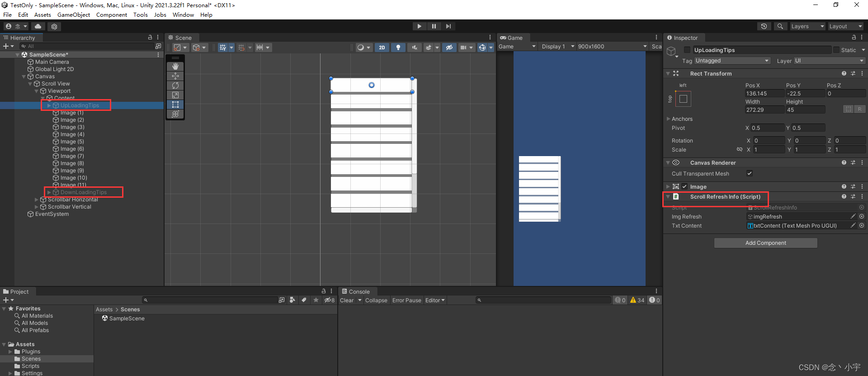This screenshot has height=376, width=868.
Task: Open the Layer dropdown showing UI
Action: [829, 61]
